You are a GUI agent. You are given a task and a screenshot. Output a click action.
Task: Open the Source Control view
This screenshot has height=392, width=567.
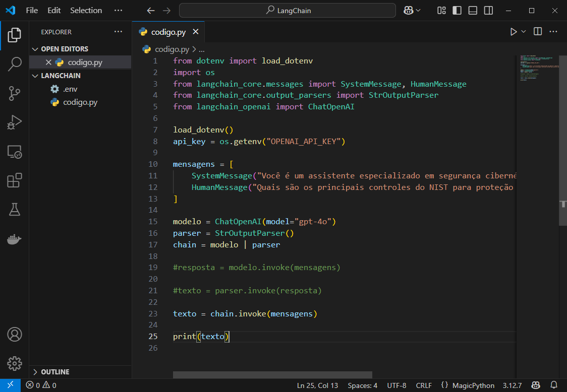pyautogui.click(x=15, y=93)
